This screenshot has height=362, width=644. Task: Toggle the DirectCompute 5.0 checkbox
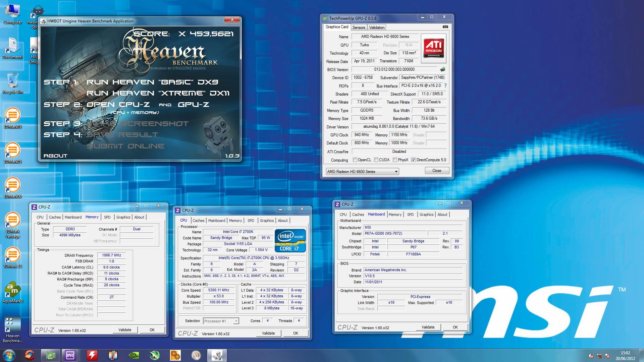(x=413, y=160)
